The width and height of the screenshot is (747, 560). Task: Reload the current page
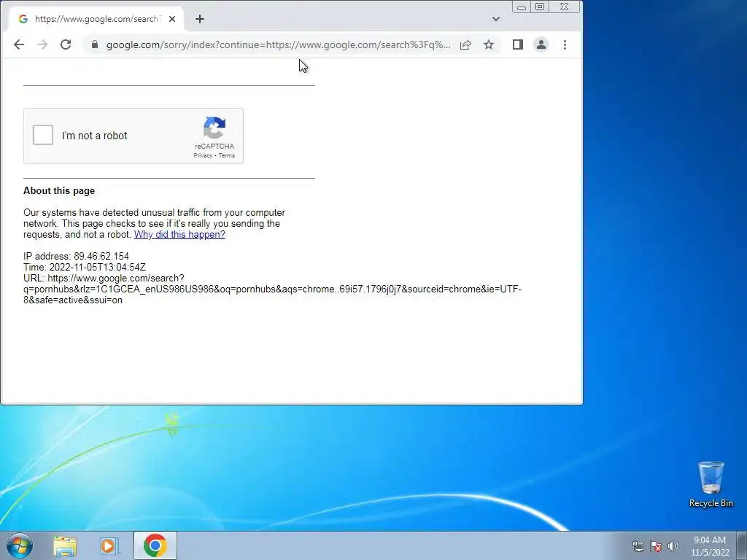(66, 44)
